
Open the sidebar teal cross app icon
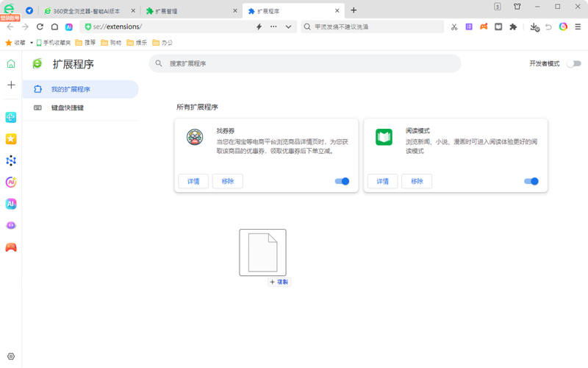tap(11, 117)
